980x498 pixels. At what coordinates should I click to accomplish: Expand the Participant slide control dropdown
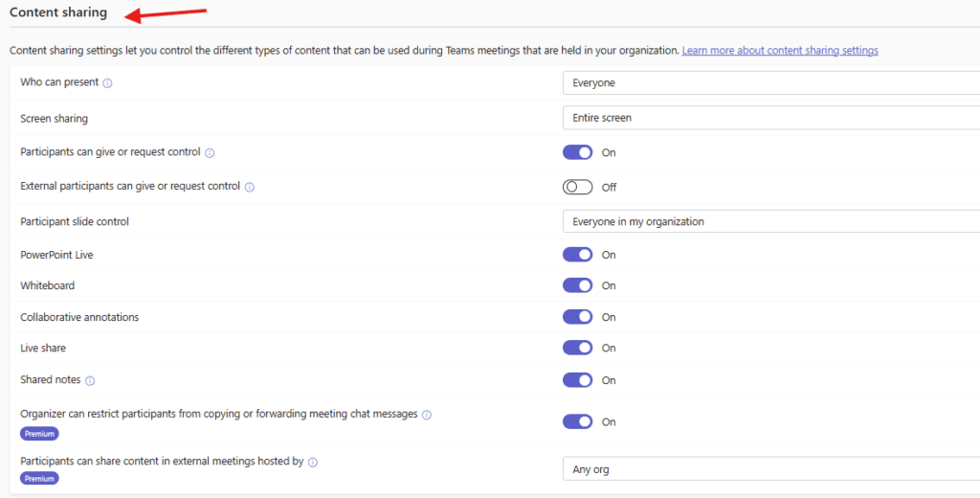coord(770,221)
